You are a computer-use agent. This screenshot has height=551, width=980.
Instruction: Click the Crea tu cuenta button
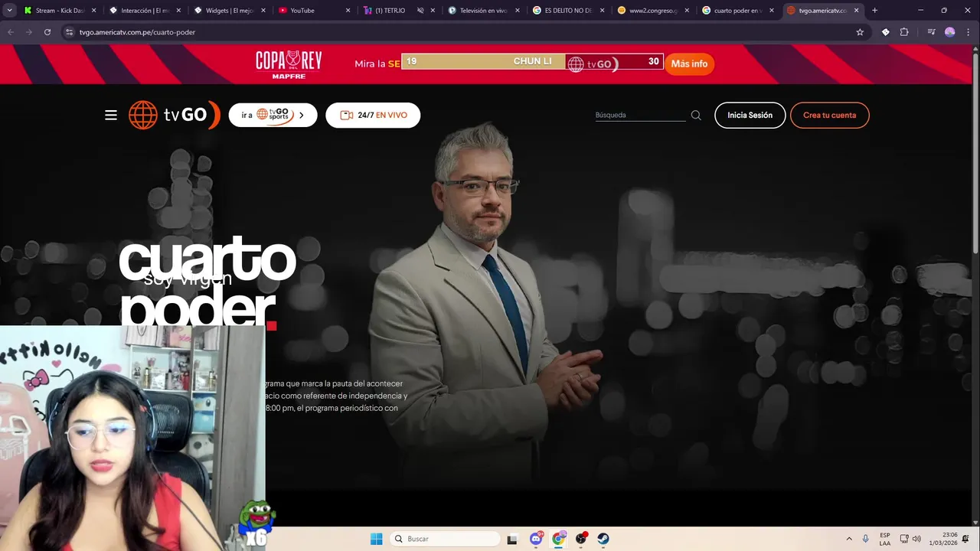829,115
